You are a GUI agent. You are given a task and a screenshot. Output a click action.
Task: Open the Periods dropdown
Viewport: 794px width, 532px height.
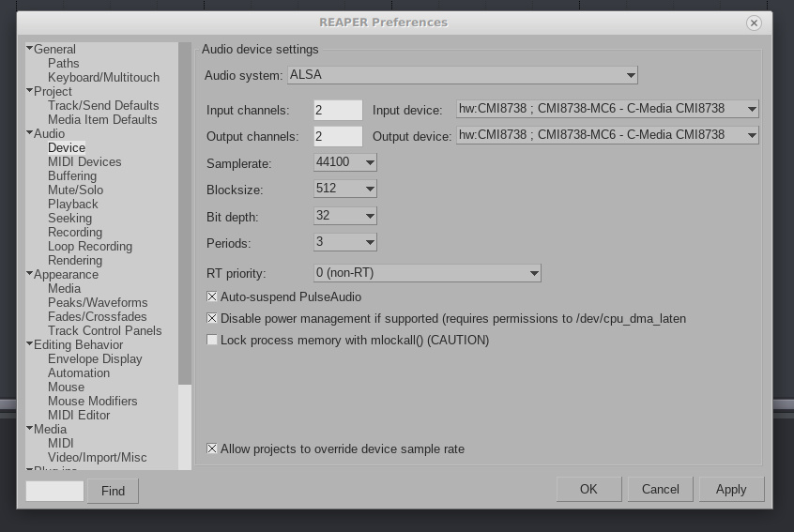tap(344, 242)
